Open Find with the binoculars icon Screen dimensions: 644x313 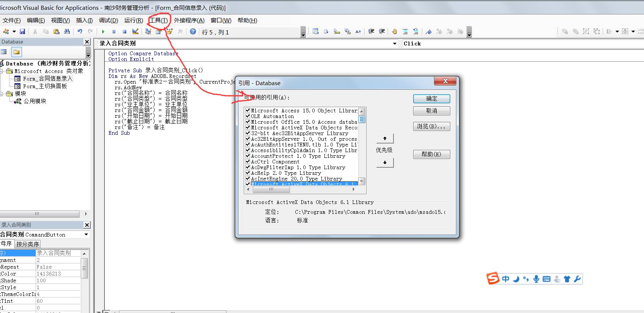(x=67, y=31)
